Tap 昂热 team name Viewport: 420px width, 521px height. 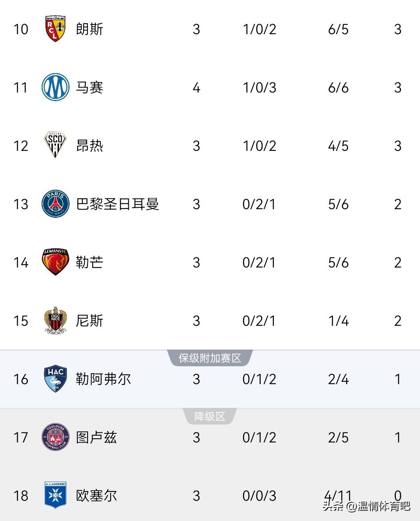[90, 146]
